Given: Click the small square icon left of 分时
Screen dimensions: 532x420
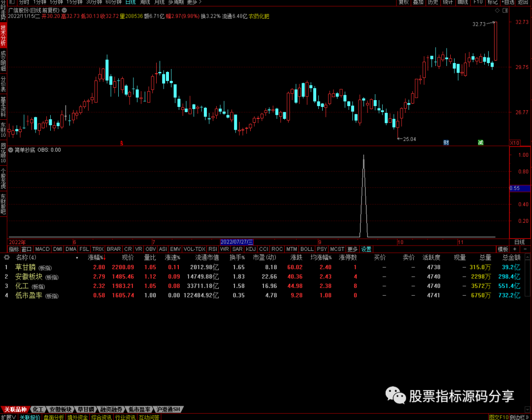Looking at the screenshot, I should point(12,2).
